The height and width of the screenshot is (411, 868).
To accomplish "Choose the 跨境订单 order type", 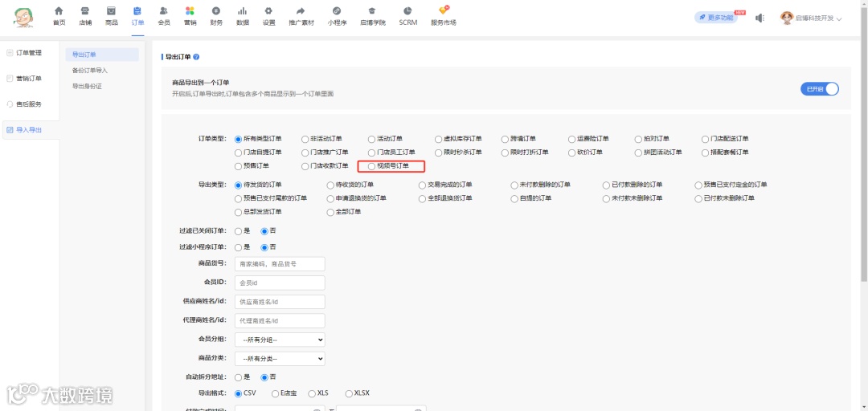I will pos(506,139).
